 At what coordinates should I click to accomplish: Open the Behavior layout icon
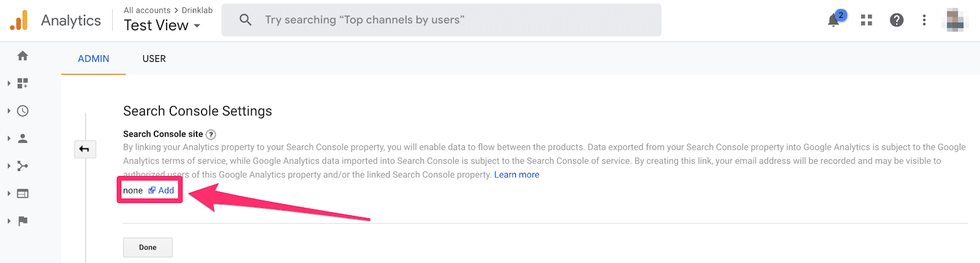click(23, 194)
